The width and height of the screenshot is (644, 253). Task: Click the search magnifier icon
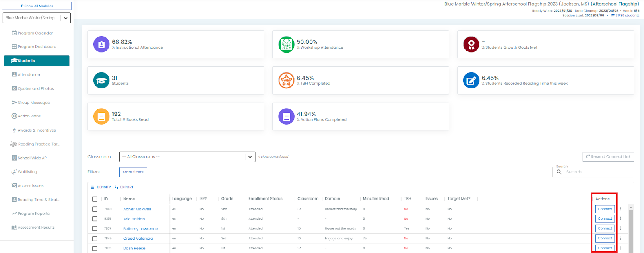click(x=559, y=172)
